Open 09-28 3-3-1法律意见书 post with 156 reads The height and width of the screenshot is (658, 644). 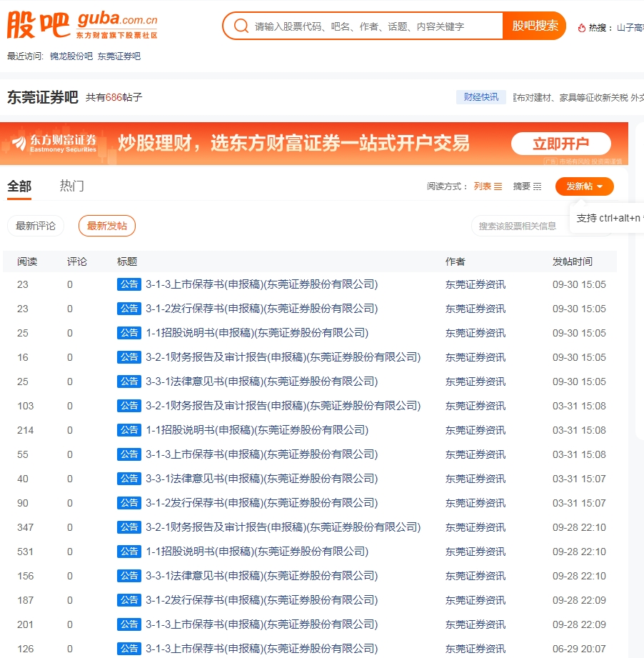pos(261,576)
